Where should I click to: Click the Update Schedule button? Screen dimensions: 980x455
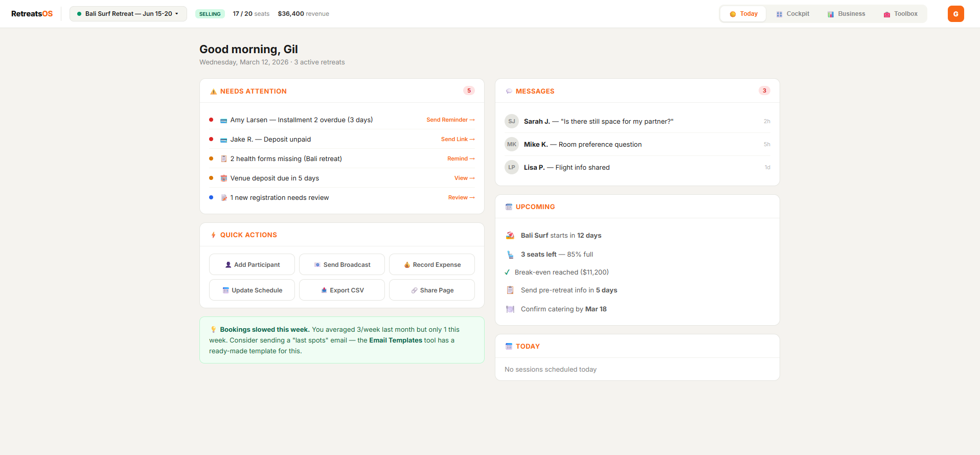pyautogui.click(x=252, y=290)
